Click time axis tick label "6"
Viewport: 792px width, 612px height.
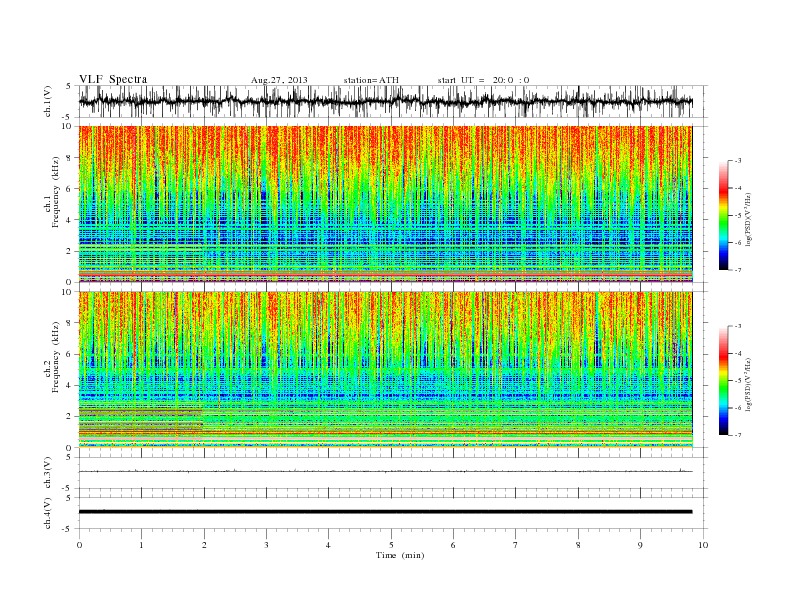coord(453,545)
